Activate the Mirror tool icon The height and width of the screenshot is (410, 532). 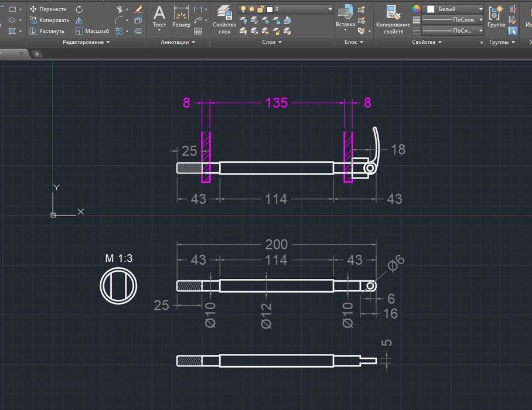[79, 20]
